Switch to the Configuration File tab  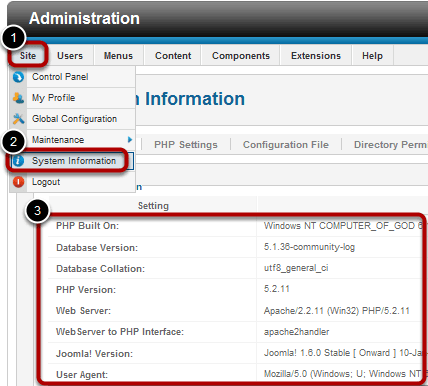pos(286,145)
